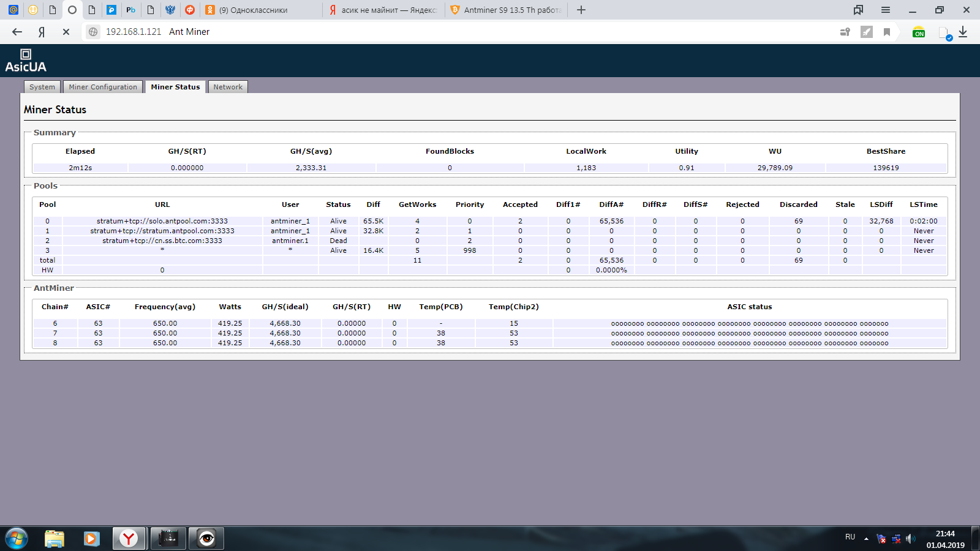Click the globe site-info icon in address bar
Screen dimensions: 980x551
click(x=93, y=32)
